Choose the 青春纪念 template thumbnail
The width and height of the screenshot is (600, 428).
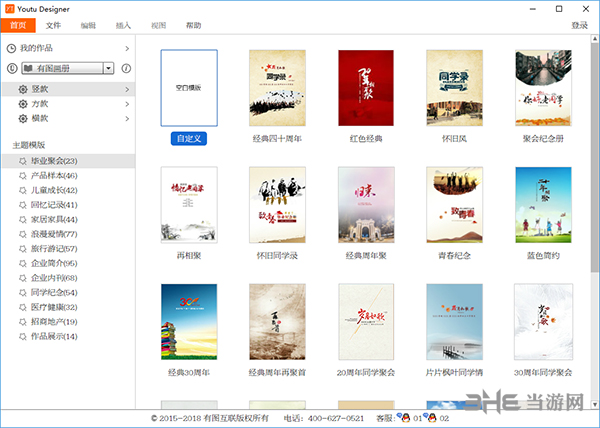tap(455, 205)
